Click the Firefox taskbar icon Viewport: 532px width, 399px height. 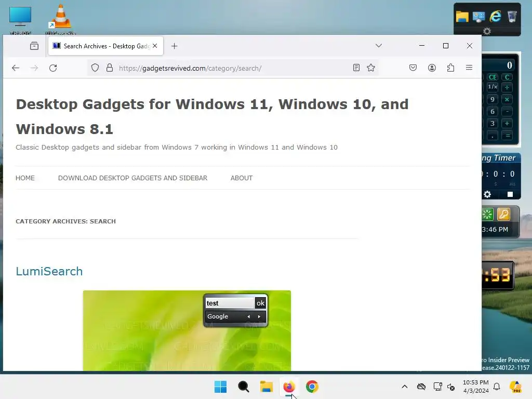coord(289,387)
